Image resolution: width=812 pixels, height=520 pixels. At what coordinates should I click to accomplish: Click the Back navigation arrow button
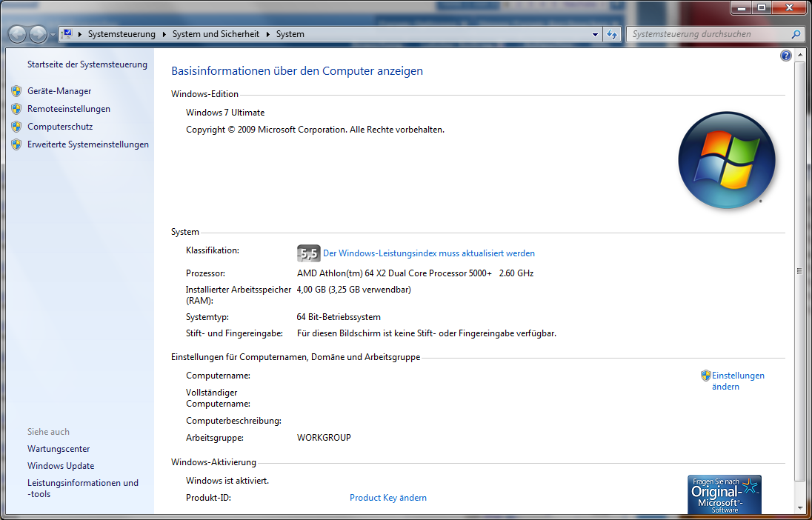coord(17,35)
